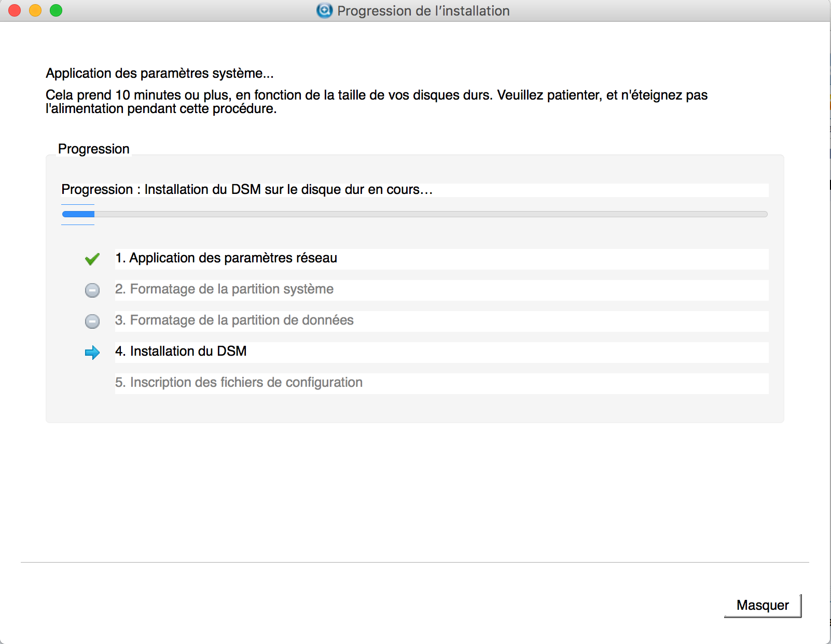Click the installation progress bar
The image size is (831, 644).
point(414,214)
